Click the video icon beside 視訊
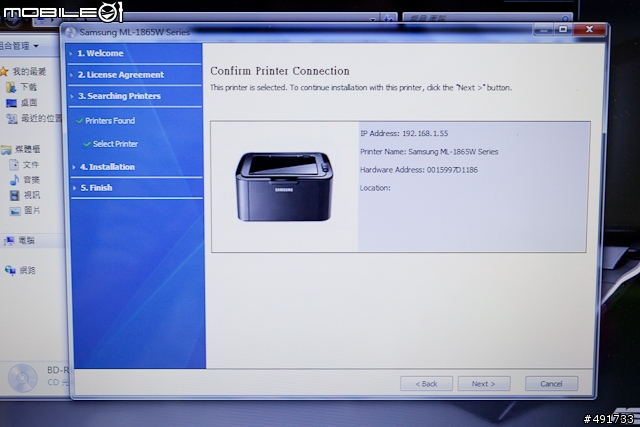Image resolution: width=640 pixels, height=427 pixels. tap(15, 196)
